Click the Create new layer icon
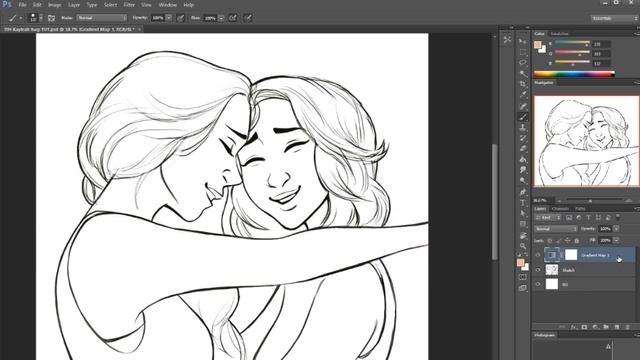This screenshot has height=360, width=640. click(617, 327)
